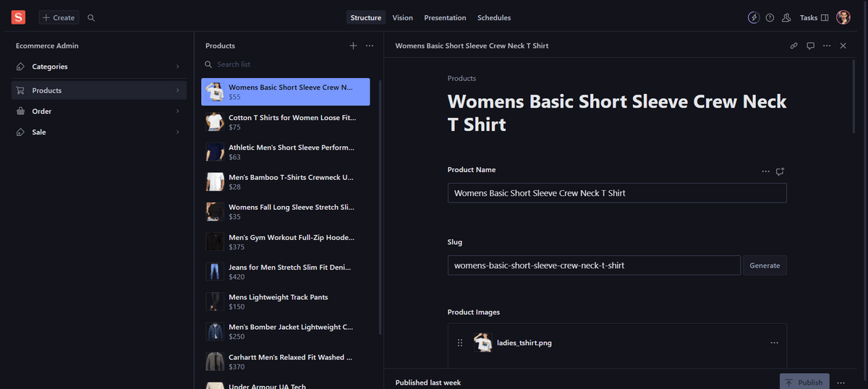Open document comments icon in header

tap(810, 46)
